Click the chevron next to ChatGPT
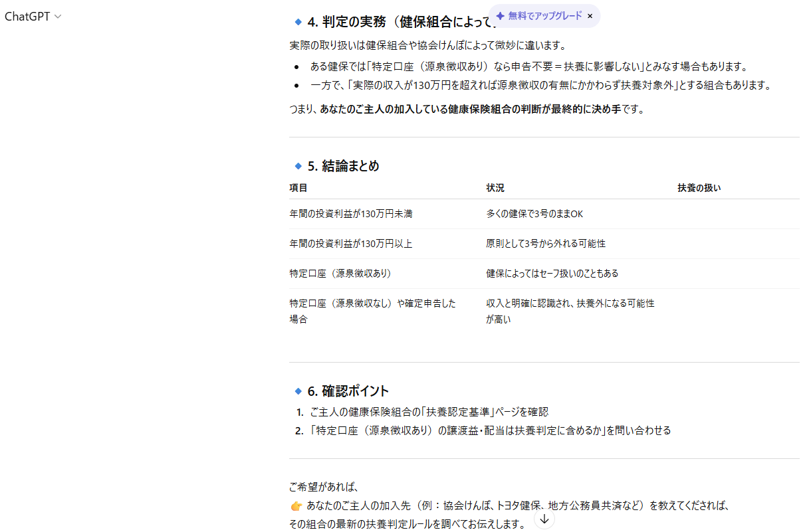Viewport: 811px width, 532px height. 57,16
